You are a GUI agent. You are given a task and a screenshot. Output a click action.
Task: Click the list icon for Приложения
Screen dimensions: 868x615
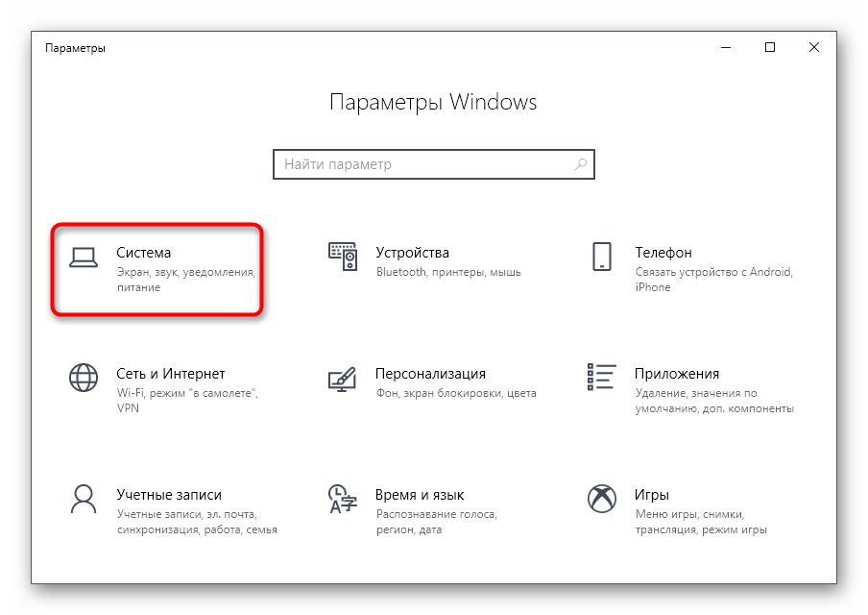click(x=602, y=377)
